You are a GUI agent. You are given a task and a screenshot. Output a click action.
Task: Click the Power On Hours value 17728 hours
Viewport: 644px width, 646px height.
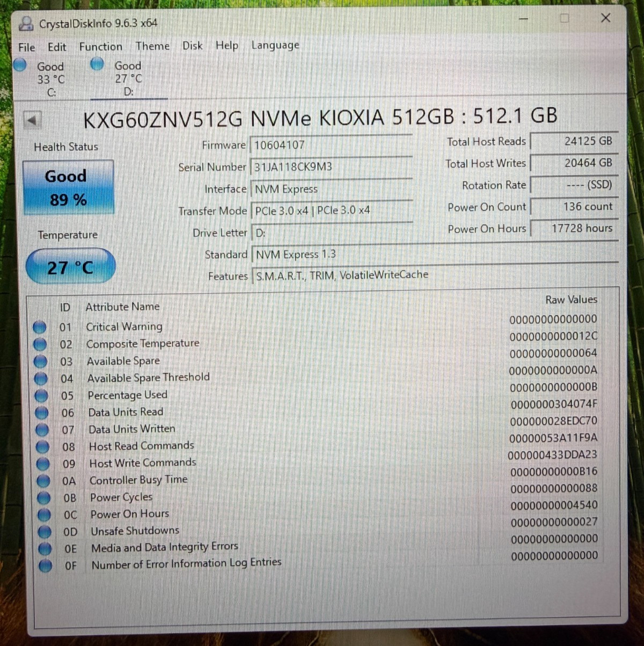(x=574, y=229)
